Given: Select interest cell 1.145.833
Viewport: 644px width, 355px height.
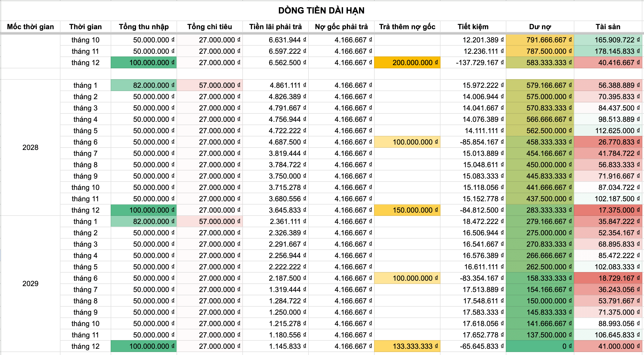Looking at the screenshot, I should pos(276,346).
